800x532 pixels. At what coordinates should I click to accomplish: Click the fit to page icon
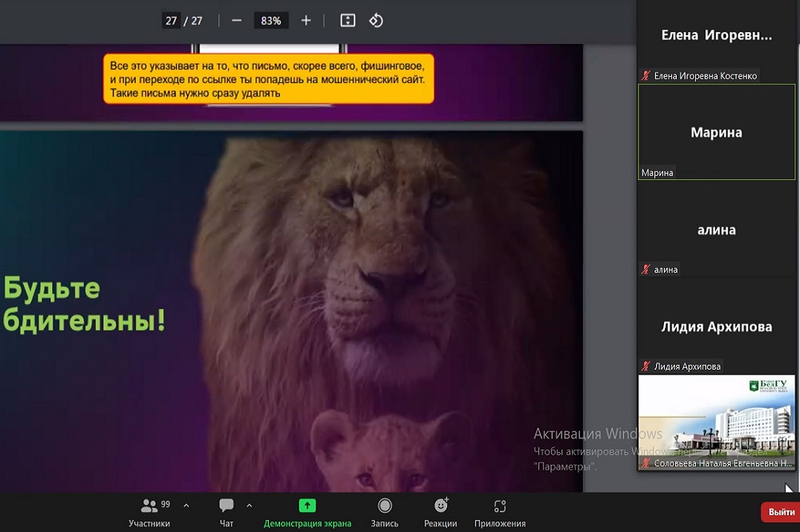(347, 21)
